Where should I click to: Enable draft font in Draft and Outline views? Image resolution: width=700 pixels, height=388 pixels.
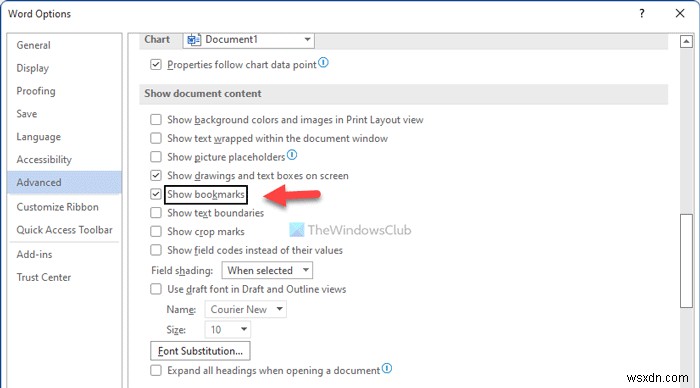click(156, 289)
